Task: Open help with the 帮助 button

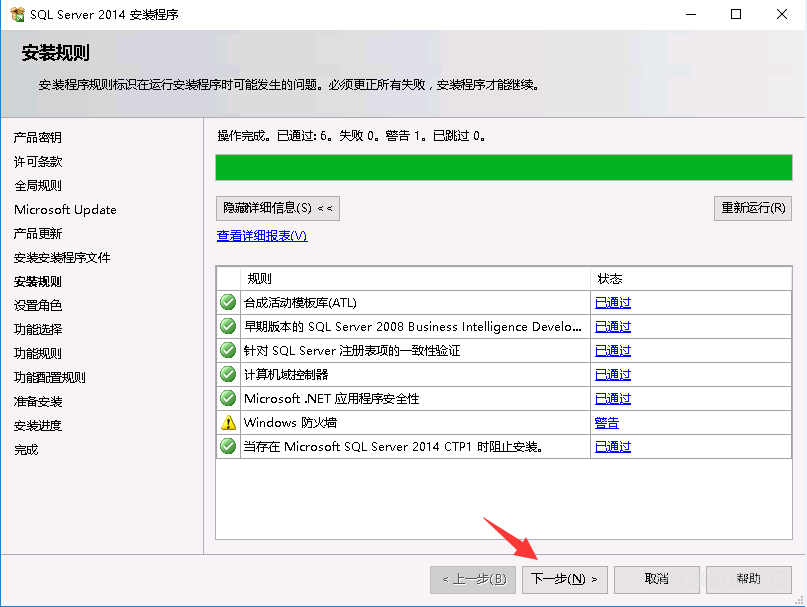Action: click(748, 579)
